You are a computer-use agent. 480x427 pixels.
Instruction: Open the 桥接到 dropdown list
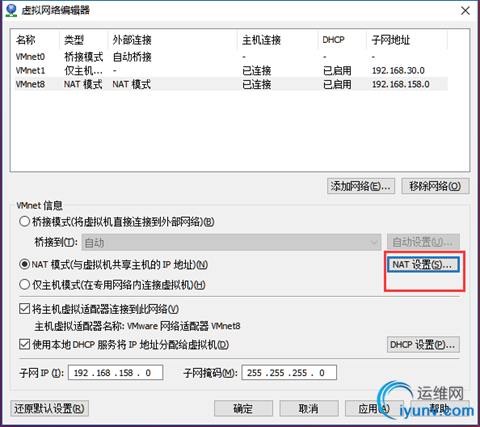[231, 242]
